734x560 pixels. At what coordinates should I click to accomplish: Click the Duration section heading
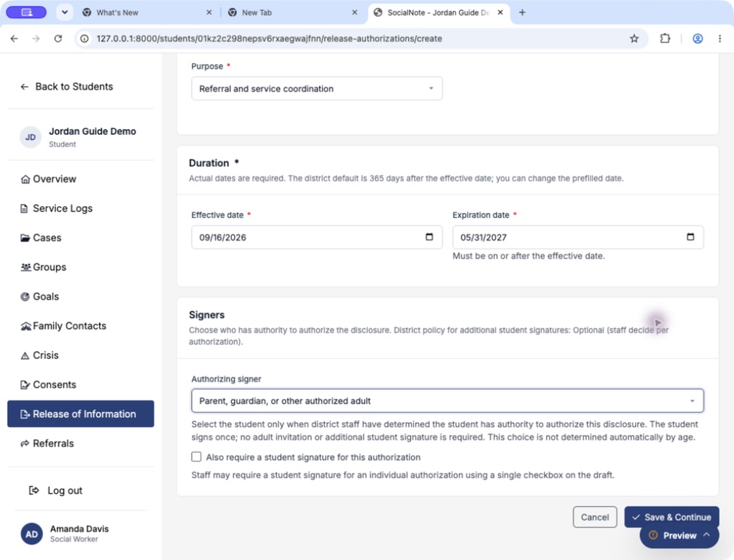coord(208,163)
